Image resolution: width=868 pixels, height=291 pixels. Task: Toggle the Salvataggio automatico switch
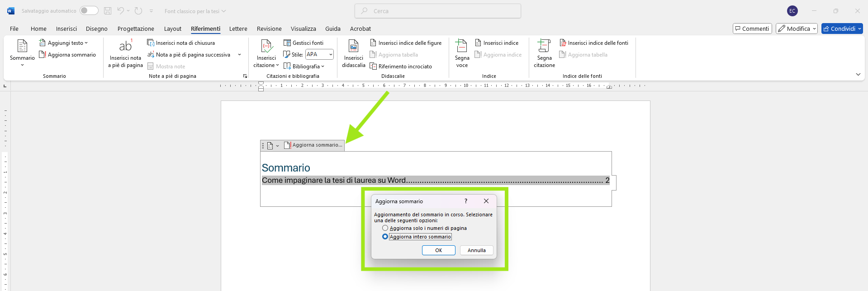tap(89, 11)
